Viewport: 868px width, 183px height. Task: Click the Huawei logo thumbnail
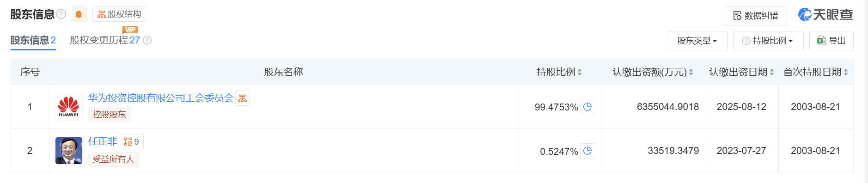tap(69, 107)
